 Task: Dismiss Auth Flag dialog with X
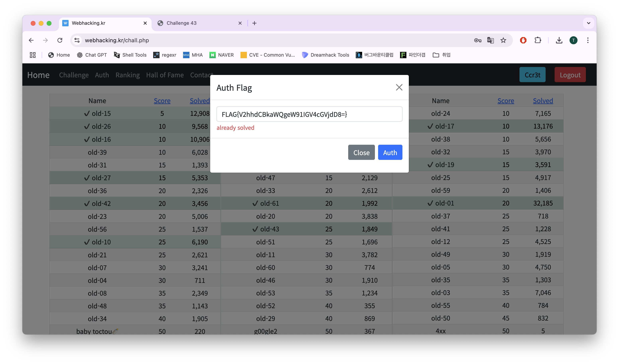tap(399, 88)
